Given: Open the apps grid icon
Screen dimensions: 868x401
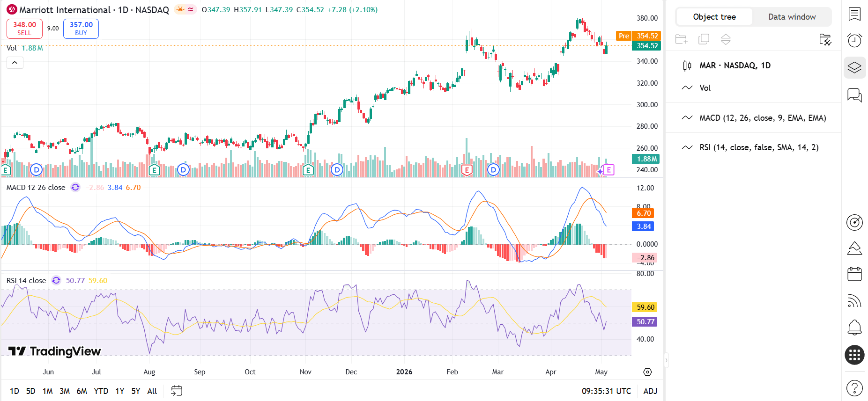Looking at the screenshot, I should [x=854, y=355].
